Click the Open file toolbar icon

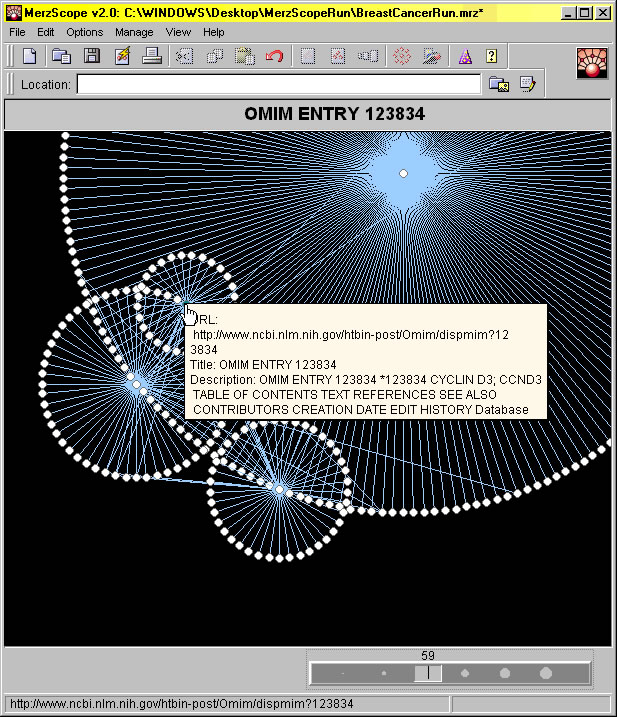pyautogui.click(x=61, y=56)
